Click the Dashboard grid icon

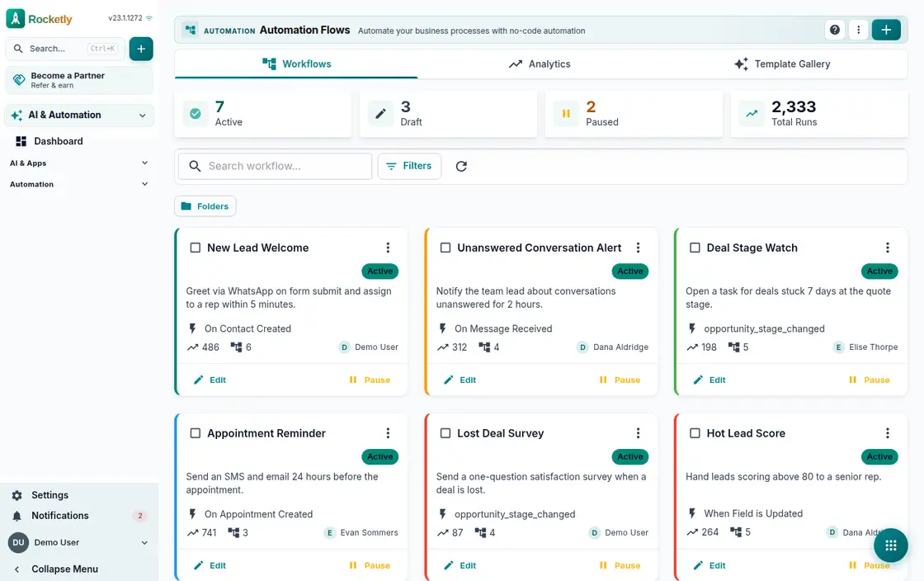tap(21, 141)
